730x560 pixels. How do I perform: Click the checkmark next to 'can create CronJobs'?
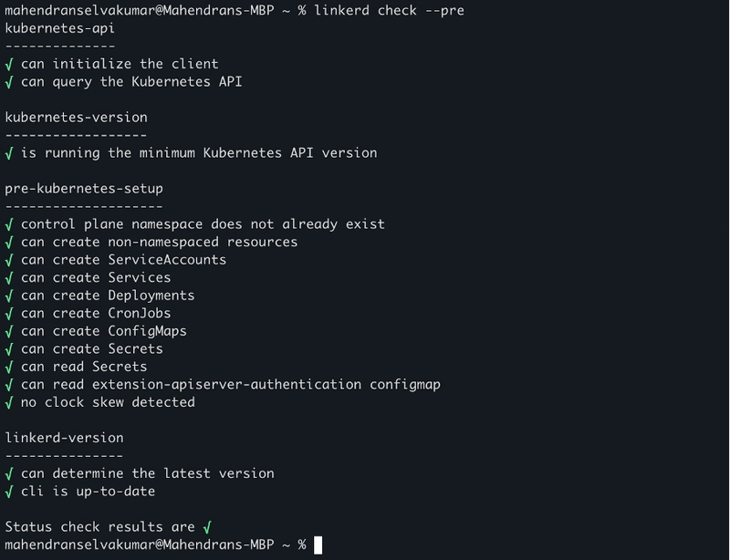coord(9,314)
